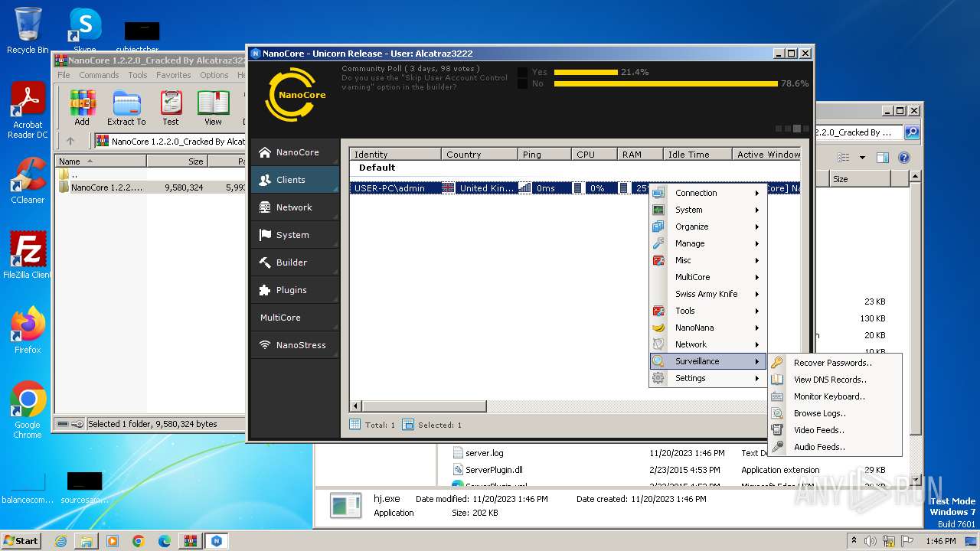Sort clients by CPU column
This screenshot has height=551, width=980.
[595, 154]
